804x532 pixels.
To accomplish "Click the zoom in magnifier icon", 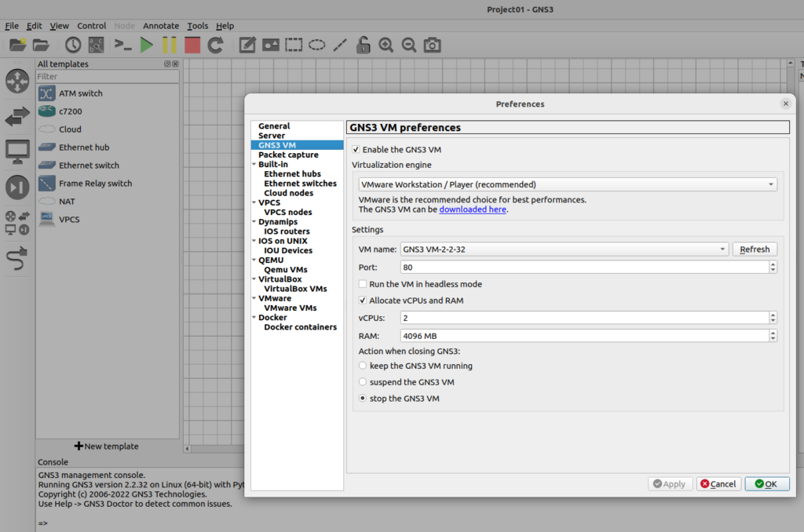I will pyautogui.click(x=386, y=45).
